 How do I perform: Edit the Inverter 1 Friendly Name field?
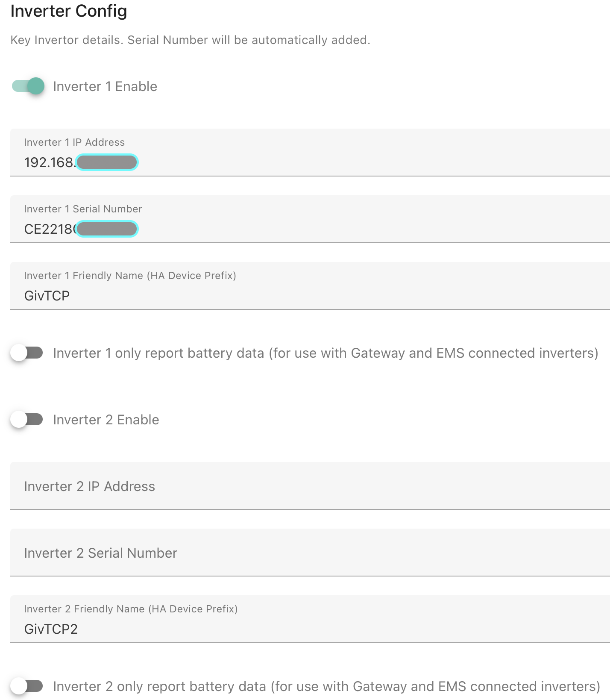point(310,286)
